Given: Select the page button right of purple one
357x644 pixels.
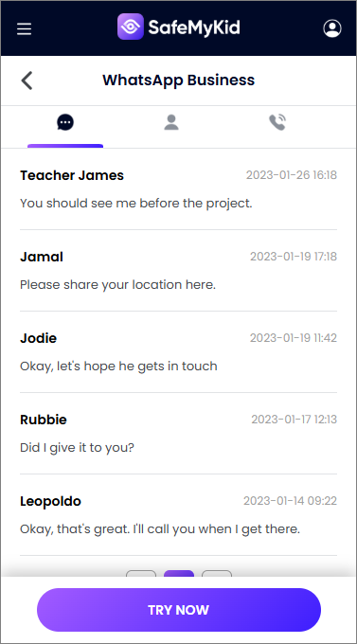Looking at the screenshot, I should point(217,573).
